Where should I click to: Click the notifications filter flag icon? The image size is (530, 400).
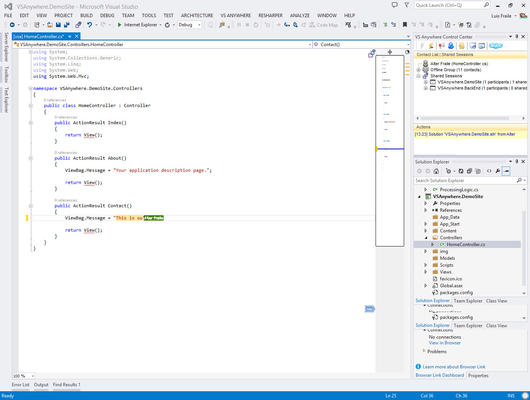(407, 5)
